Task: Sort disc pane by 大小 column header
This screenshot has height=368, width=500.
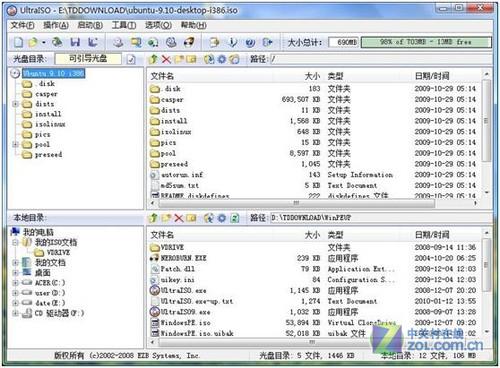Action: pos(312,76)
